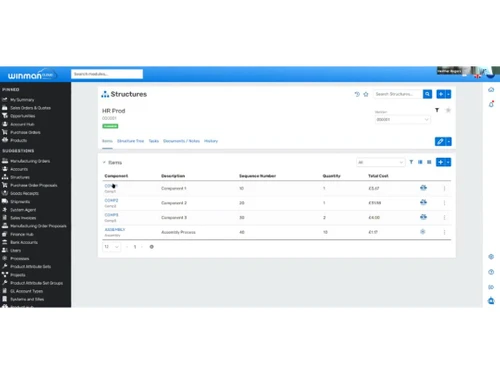
Task: Open the Processes module
Action: coord(20,259)
